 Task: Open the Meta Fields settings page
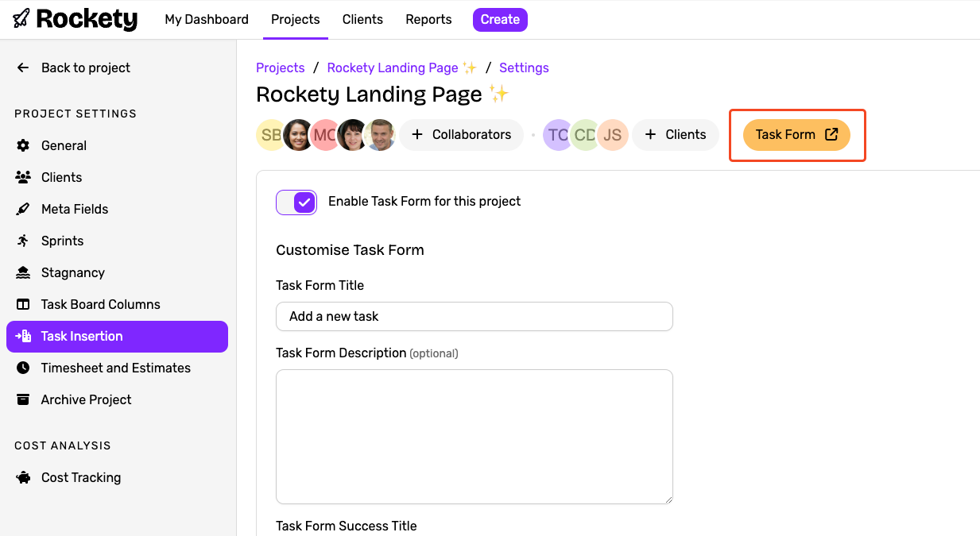(x=117, y=209)
